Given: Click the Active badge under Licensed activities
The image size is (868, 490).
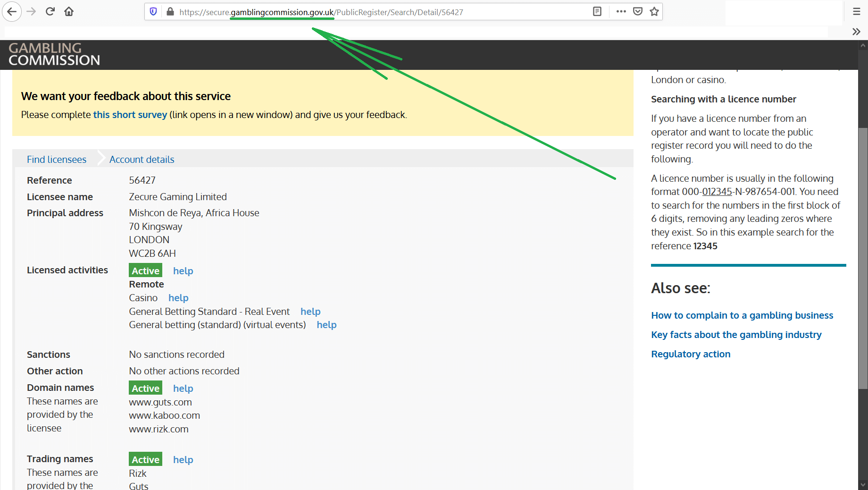Looking at the screenshot, I should tap(145, 270).
